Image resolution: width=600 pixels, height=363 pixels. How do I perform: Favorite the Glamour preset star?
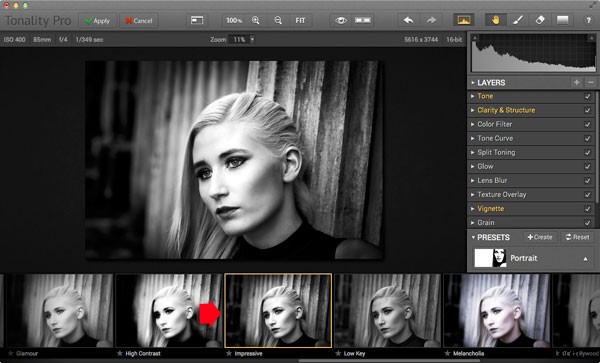point(10,353)
